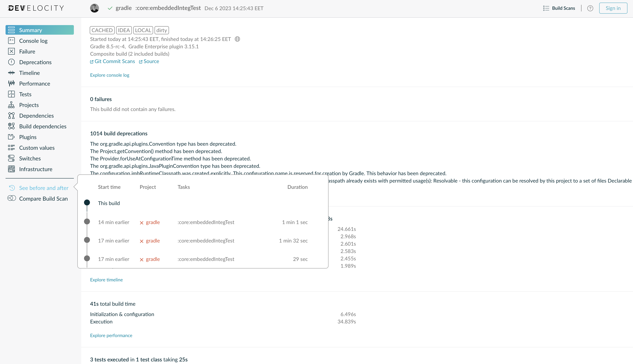The width and height of the screenshot is (633, 364).
Task: Click the globe timezone icon near build times
Action: [x=237, y=39]
